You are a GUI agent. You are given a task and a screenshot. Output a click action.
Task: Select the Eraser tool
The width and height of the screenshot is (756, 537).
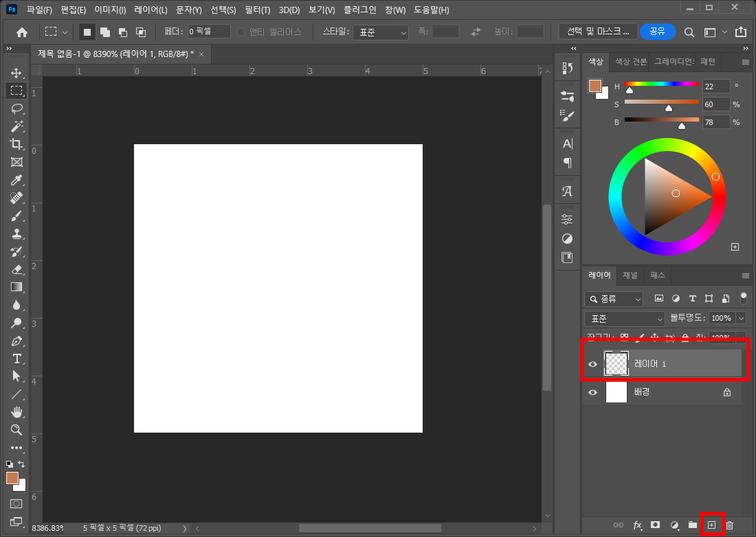click(x=16, y=270)
